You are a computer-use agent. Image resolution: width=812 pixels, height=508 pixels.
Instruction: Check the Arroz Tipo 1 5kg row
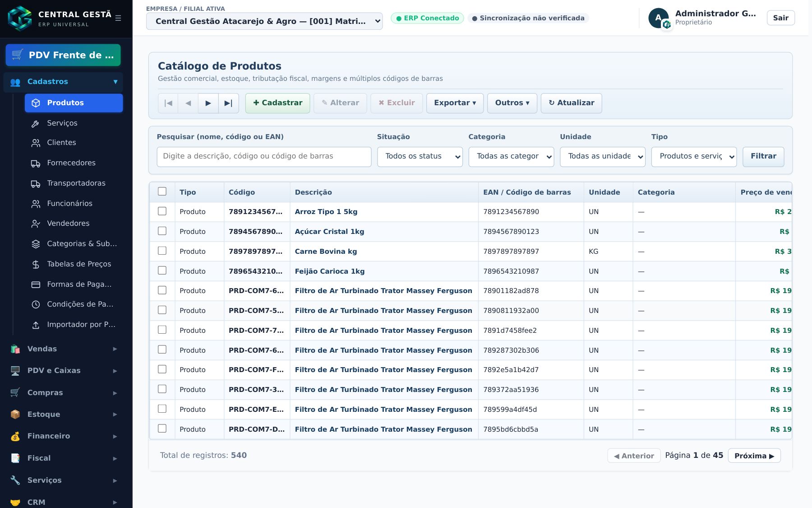(x=162, y=211)
